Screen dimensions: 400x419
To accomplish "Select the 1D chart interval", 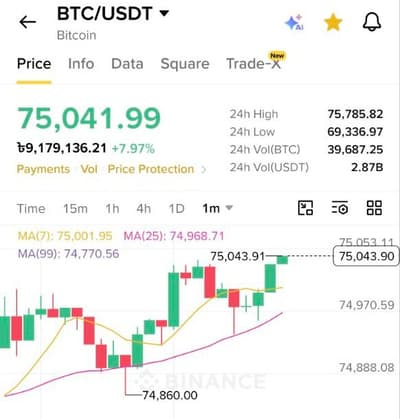I will pyautogui.click(x=176, y=209).
